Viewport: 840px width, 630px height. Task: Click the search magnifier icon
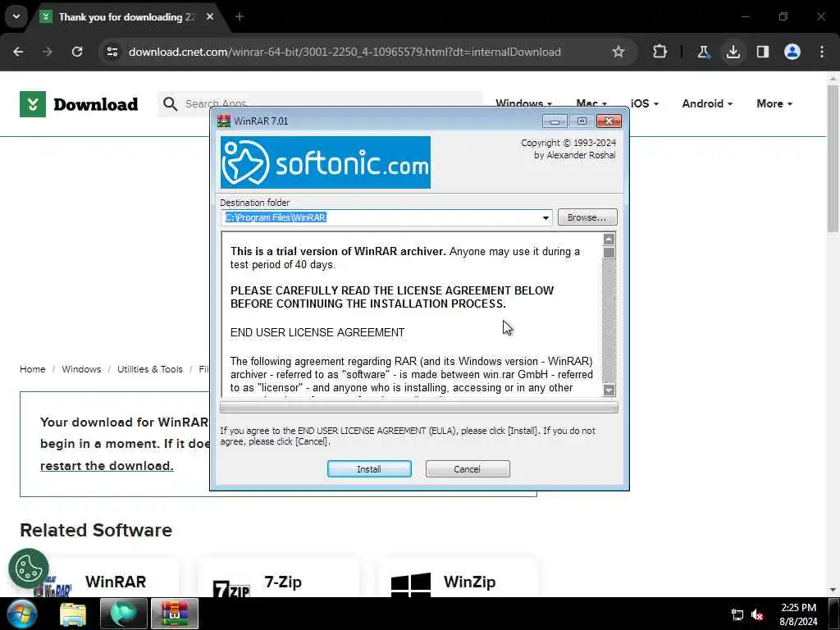[x=170, y=104]
